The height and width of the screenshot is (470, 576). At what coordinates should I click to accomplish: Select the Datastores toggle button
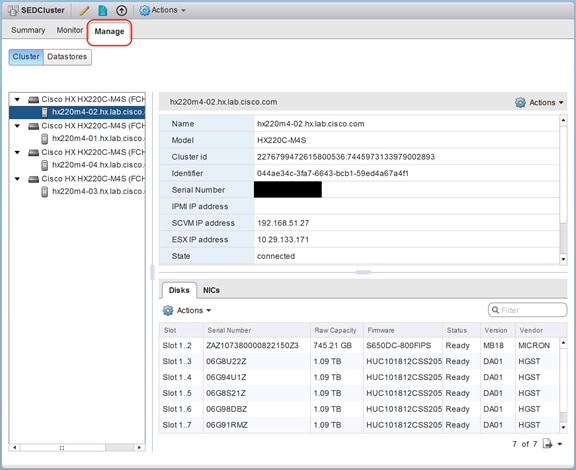point(67,57)
